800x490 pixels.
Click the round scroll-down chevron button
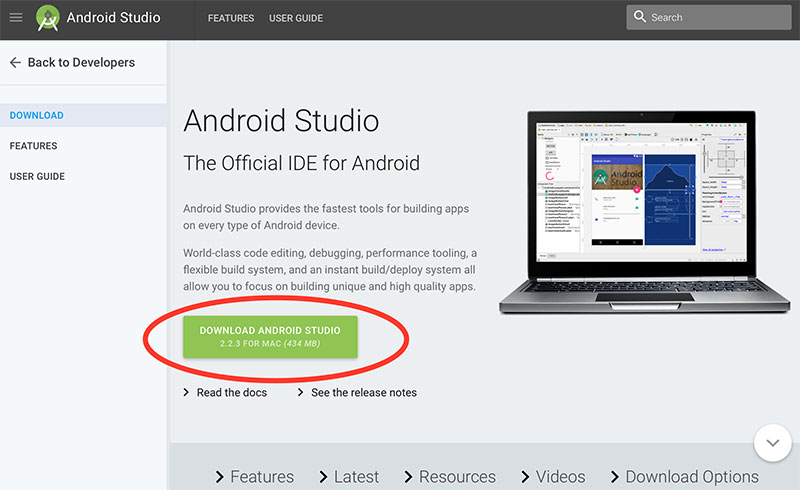coord(772,443)
